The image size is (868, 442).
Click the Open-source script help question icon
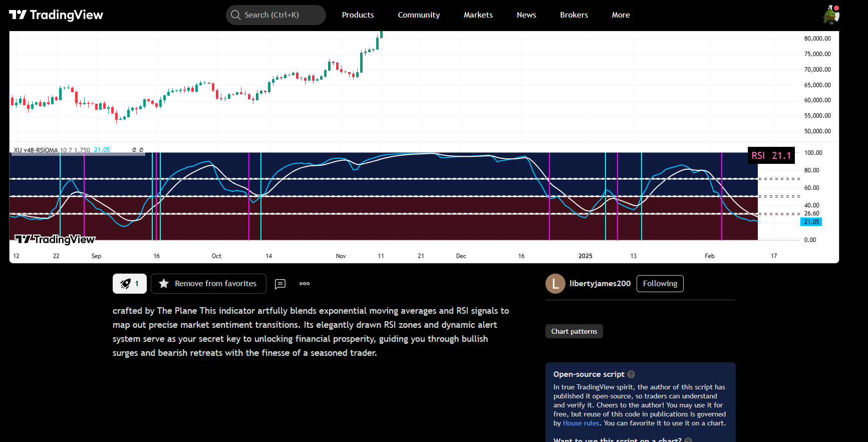(x=631, y=374)
